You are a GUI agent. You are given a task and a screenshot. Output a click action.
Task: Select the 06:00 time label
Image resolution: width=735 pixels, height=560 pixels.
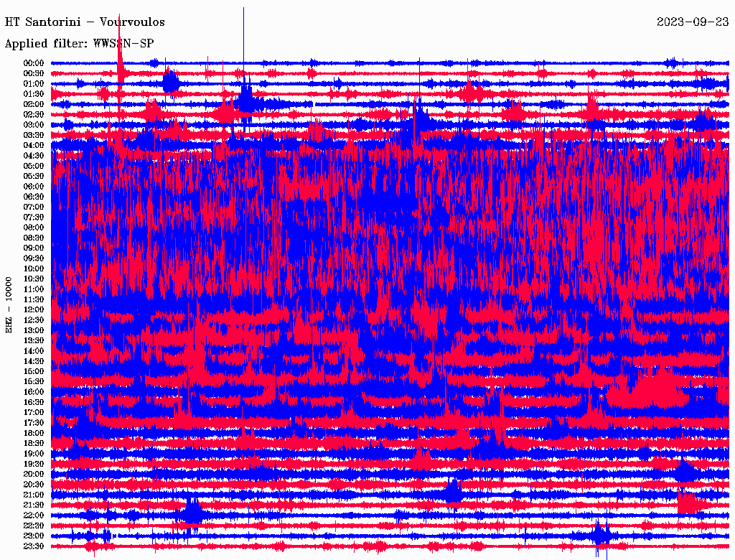33,186
